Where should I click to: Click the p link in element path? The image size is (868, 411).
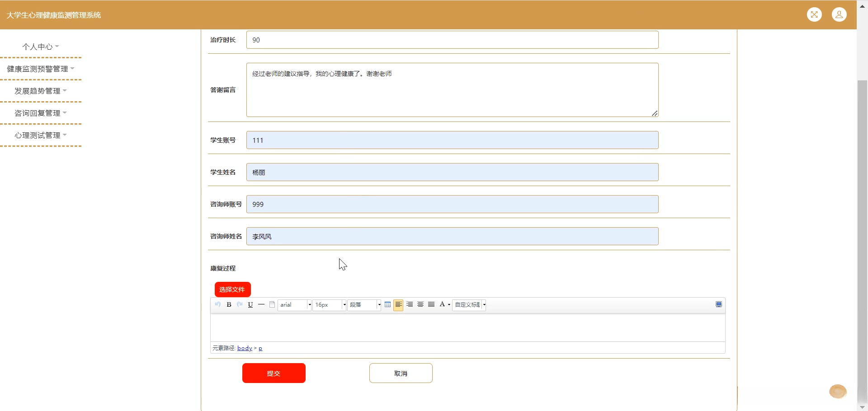(260, 348)
